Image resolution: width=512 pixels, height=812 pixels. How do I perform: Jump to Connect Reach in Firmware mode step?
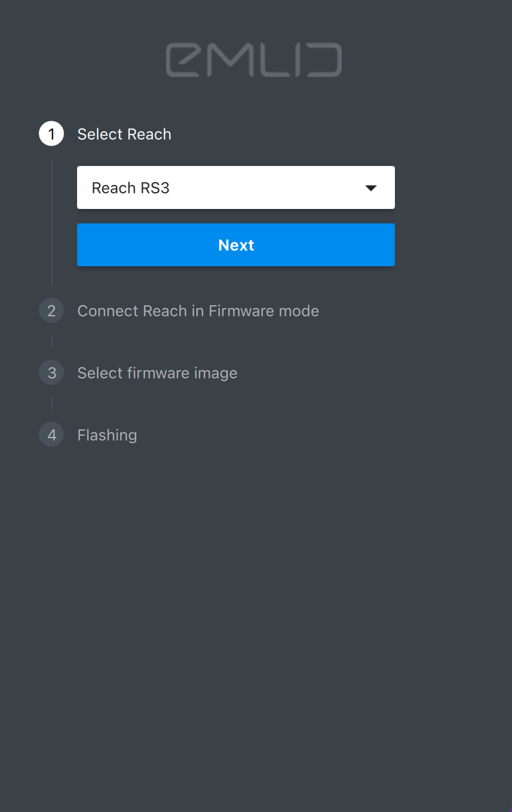coord(198,310)
